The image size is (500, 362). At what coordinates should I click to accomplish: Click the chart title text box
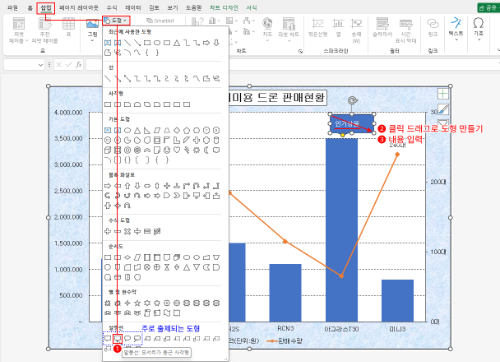(277, 98)
